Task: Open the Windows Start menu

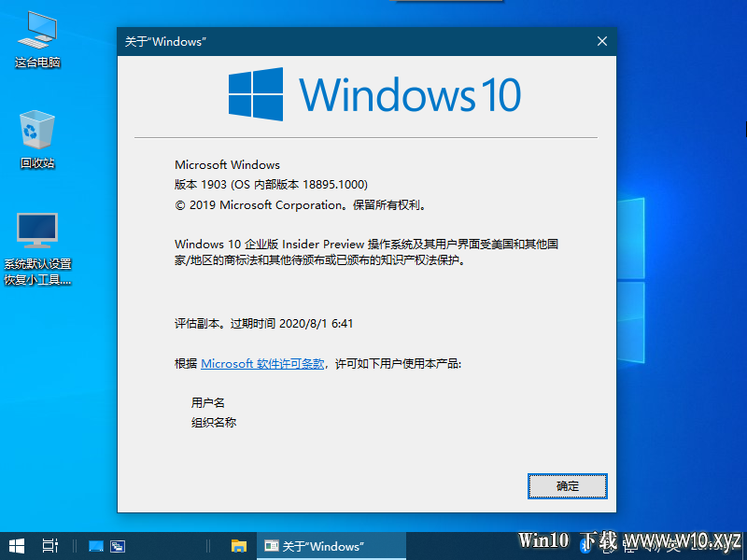Action: point(17,546)
